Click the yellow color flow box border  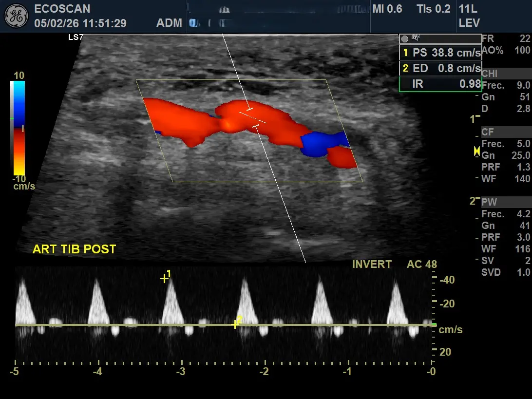pos(249,131)
